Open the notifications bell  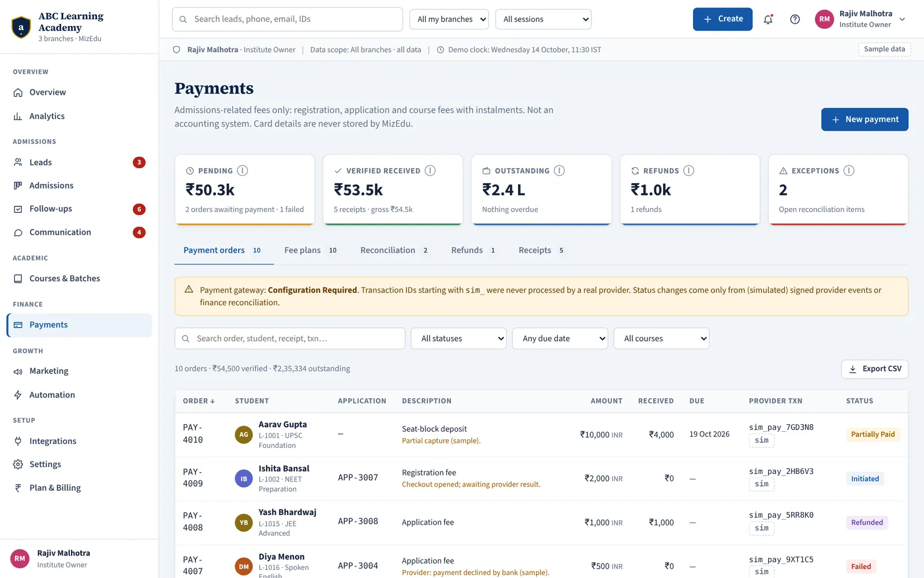point(768,19)
